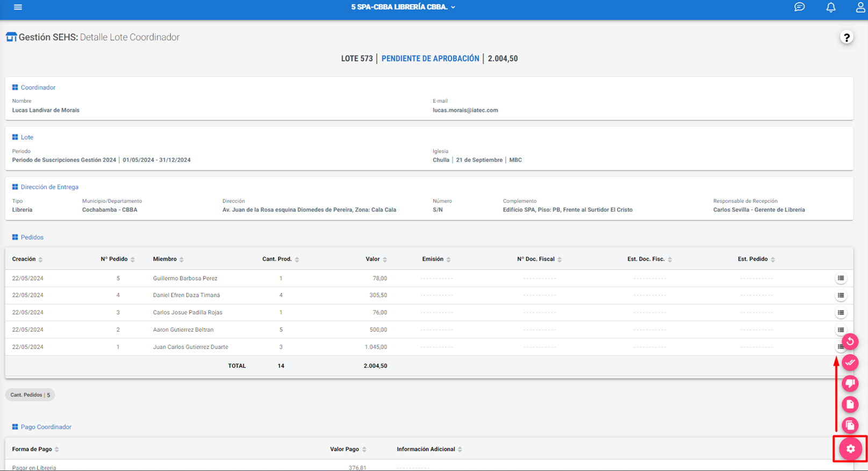Image resolution: width=868 pixels, height=471 pixels.
Task: Click the value 1.045,00 in orders table
Action: click(x=376, y=347)
